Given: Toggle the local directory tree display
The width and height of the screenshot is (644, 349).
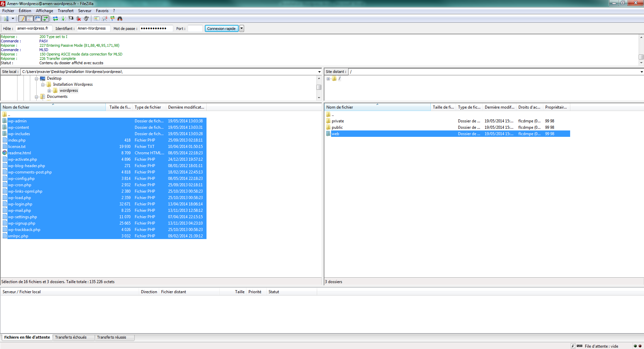Looking at the screenshot, I should click(30, 18).
